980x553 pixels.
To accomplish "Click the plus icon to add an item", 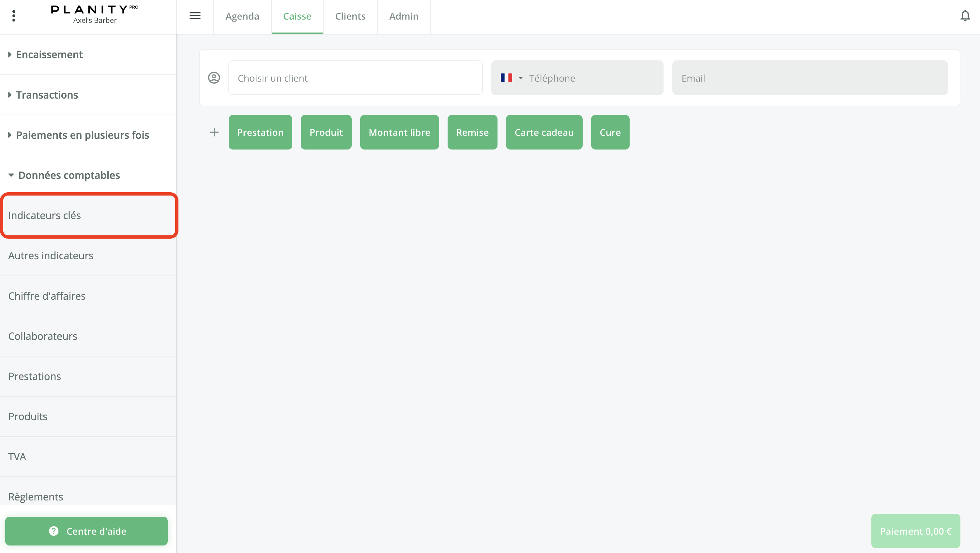I will [214, 132].
